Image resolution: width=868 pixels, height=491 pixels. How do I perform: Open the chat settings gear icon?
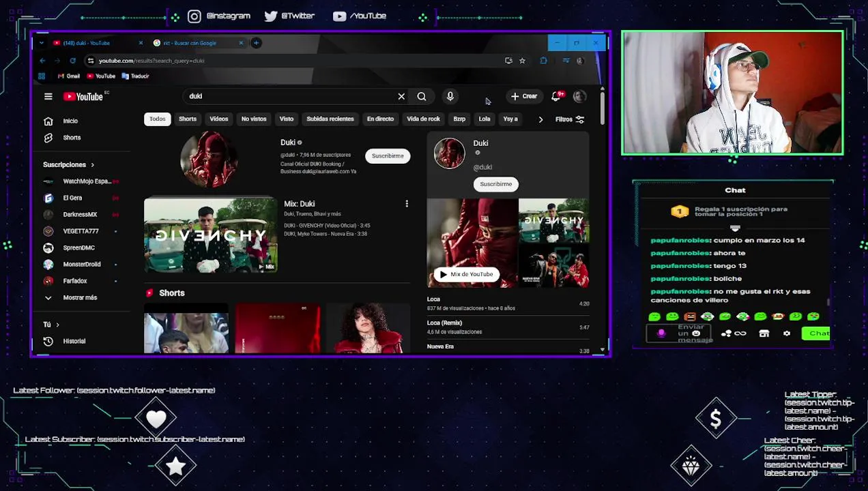[787, 333]
